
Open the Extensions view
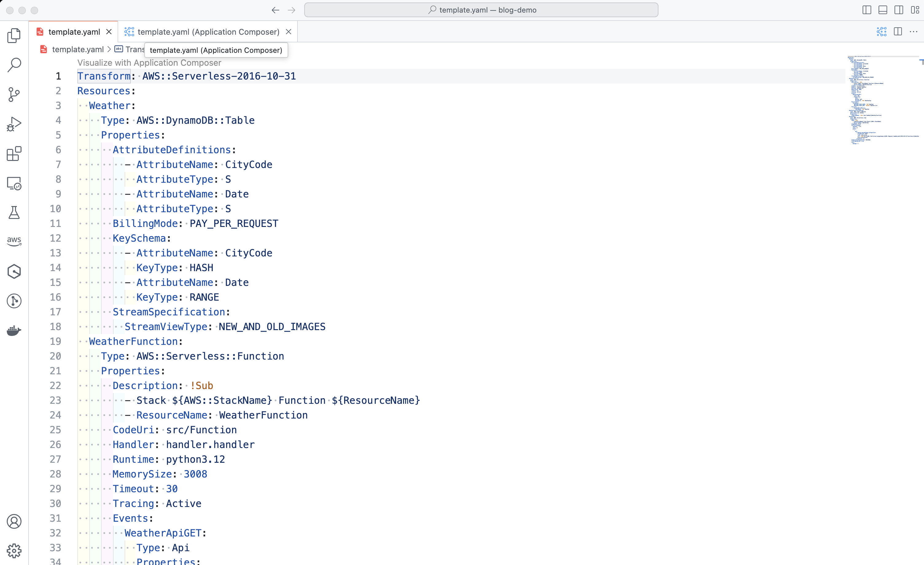click(14, 154)
